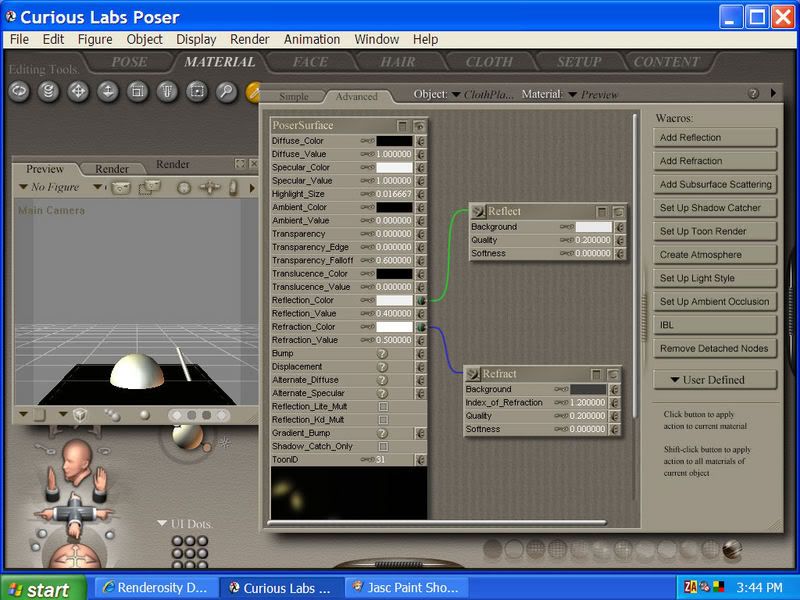Click the Set Up Ambient Occlusion button
The image size is (800, 600).
point(715,301)
